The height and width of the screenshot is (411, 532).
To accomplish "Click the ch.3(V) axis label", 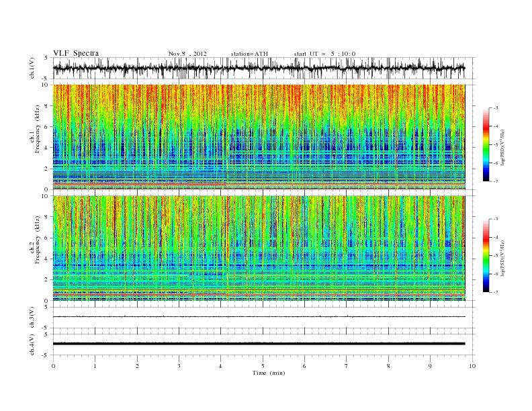I will [x=32, y=318].
